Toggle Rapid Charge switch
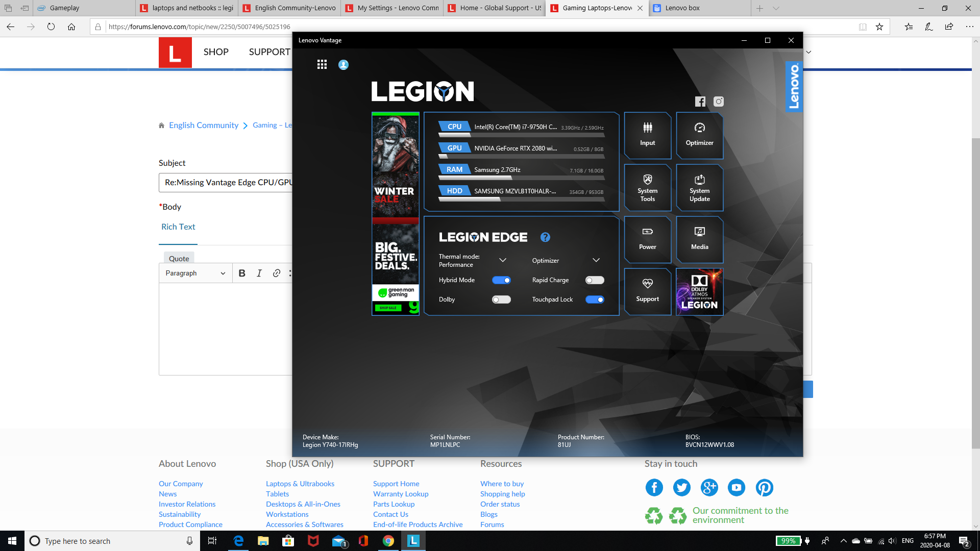The height and width of the screenshot is (551, 980). point(595,280)
